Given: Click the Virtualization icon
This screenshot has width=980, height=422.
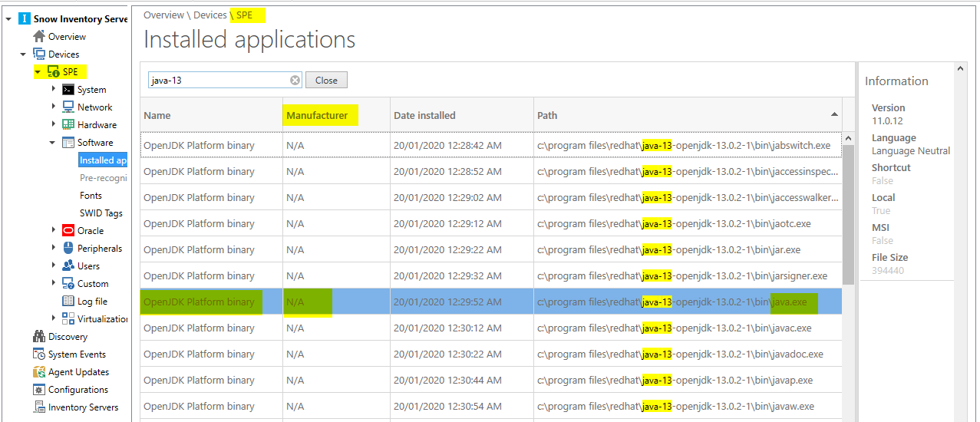Looking at the screenshot, I should [x=68, y=318].
